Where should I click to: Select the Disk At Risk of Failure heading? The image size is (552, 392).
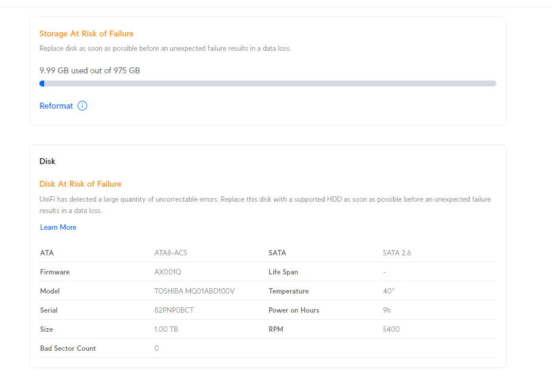coord(81,184)
